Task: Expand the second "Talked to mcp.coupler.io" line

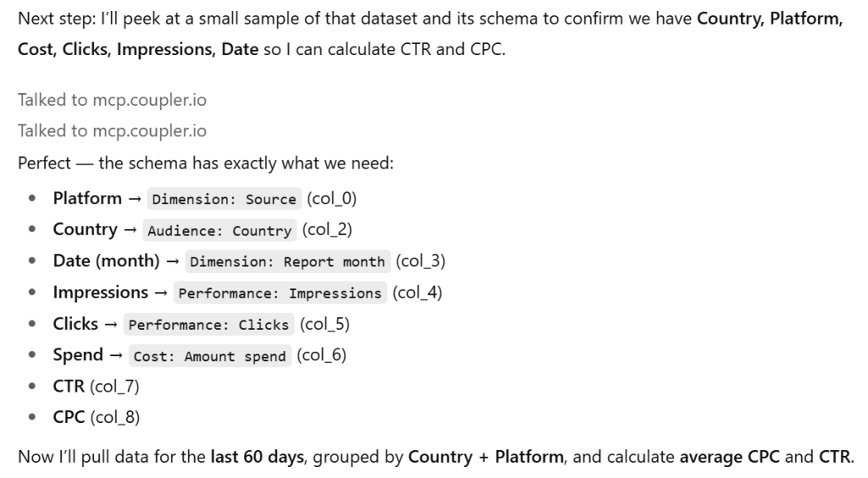Action: click(x=112, y=131)
